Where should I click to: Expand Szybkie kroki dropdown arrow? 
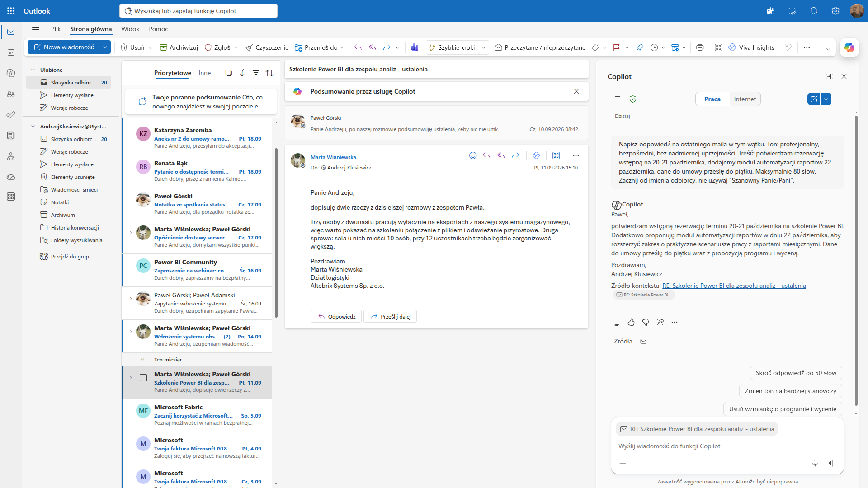coord(484,47)
